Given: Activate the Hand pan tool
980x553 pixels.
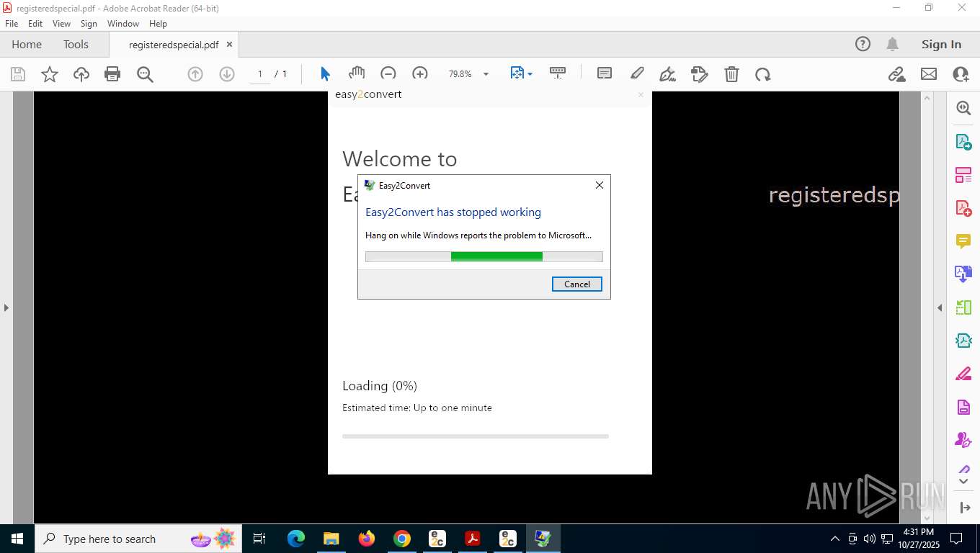Looking at the screenshot, I should [x=357, y=73].
